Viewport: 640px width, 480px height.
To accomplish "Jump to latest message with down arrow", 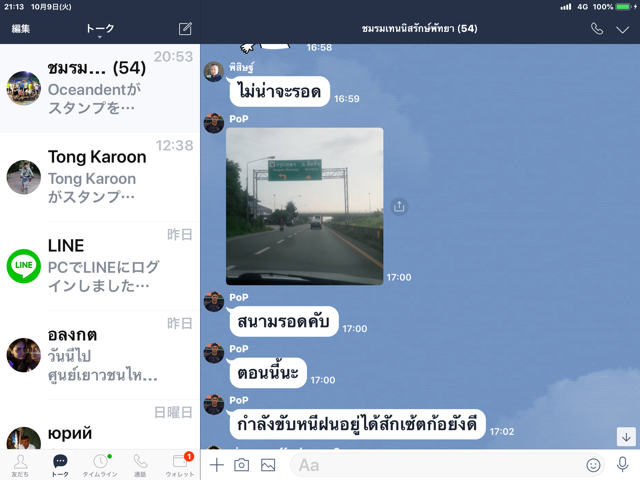I will click(626, 437).
